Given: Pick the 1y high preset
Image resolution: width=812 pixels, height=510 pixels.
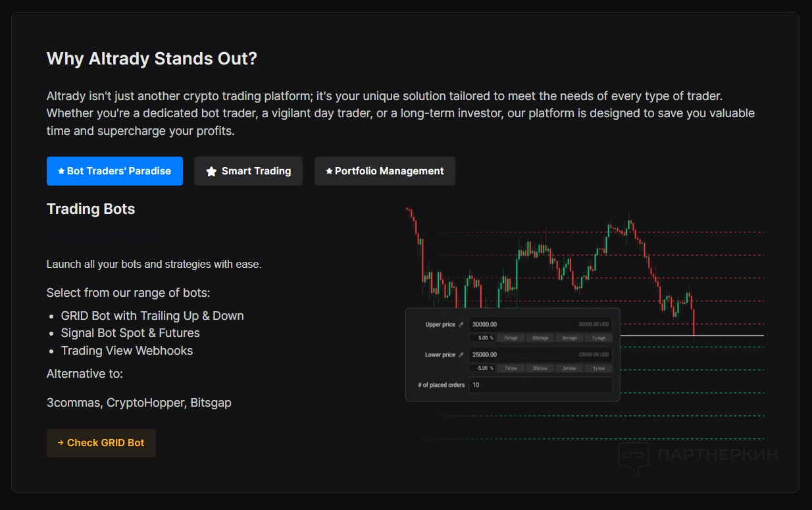Looking at the screenshot, I should click(598, 338).
